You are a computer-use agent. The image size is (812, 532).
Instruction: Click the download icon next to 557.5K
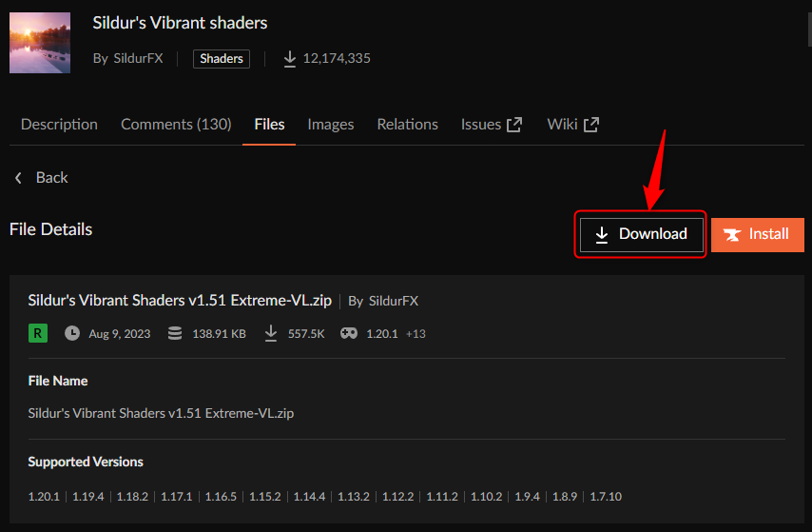click(271, 333)
